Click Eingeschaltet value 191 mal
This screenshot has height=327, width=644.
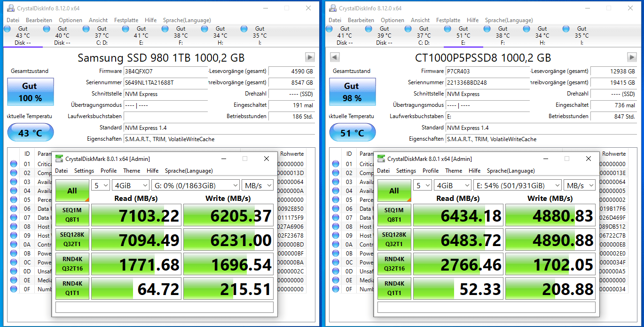coord(291,105)
